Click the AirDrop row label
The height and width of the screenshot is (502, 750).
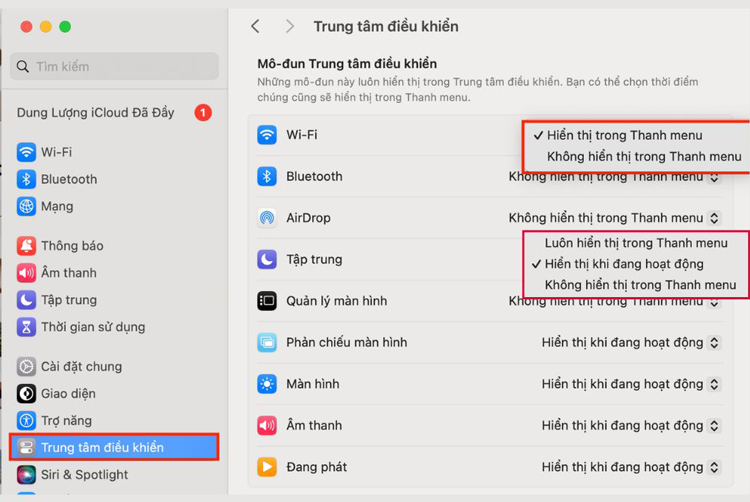point(309,218)
